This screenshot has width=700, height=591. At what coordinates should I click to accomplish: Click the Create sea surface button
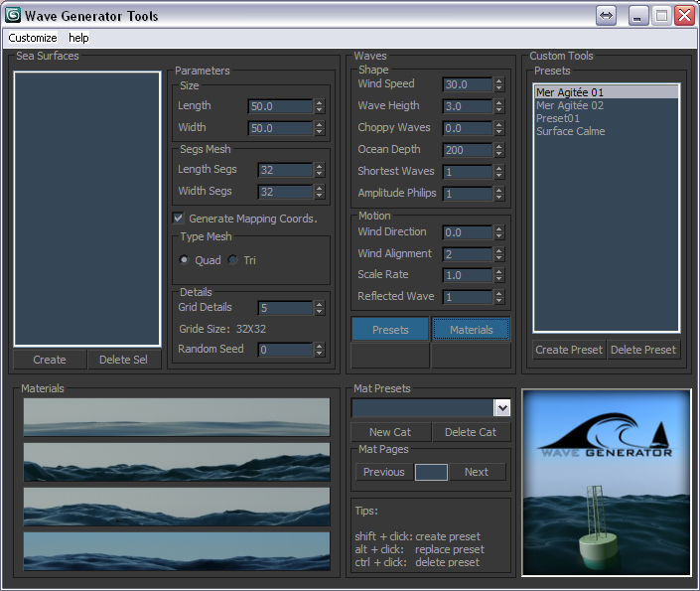coord(50,360)
